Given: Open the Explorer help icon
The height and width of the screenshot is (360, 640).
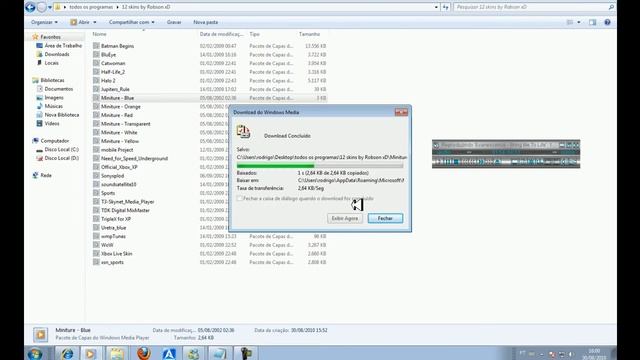Looking at the screenshot, I should pos(607,22).
